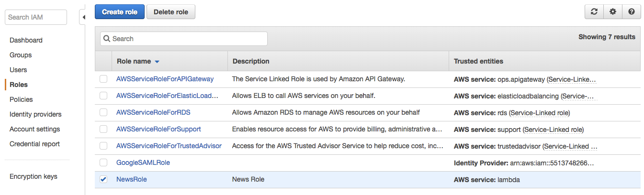
Task: Click the magnifier icon in the roles search
Action: tap(107, 39)
